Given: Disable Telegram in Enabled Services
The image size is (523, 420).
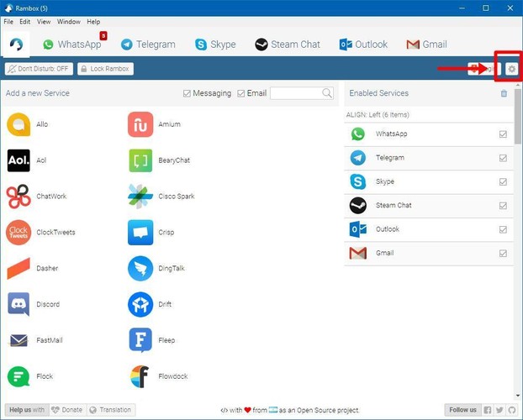Looking at the screenshot, I should [503, 158].
